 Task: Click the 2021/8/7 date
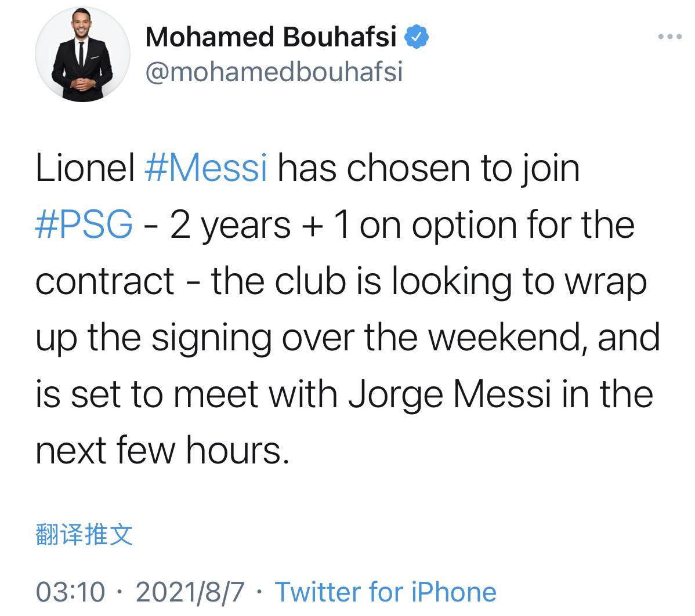coord(190,592)
